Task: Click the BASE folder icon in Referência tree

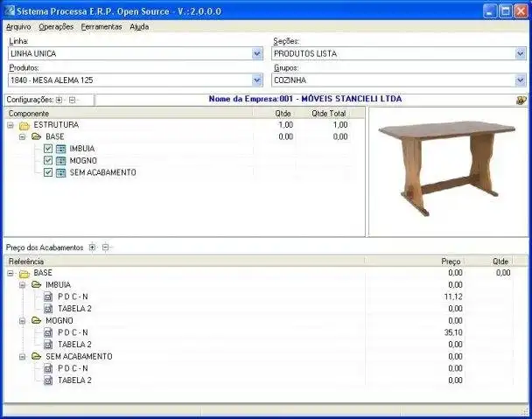Action: click(x=24, y=274)
